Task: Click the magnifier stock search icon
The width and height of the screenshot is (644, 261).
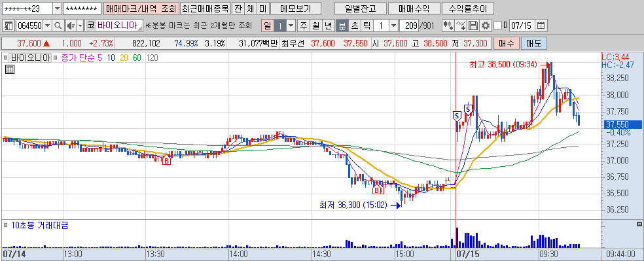Action: point(58,26)
